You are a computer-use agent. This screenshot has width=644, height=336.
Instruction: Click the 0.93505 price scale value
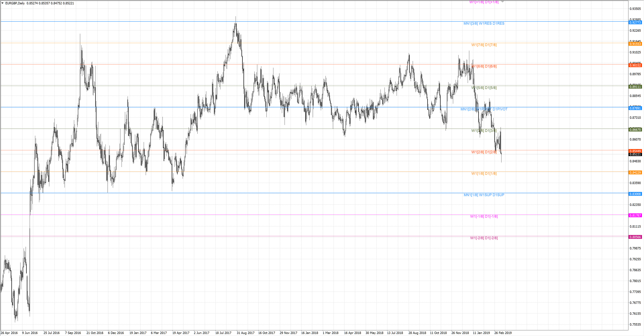click(635, 9)
